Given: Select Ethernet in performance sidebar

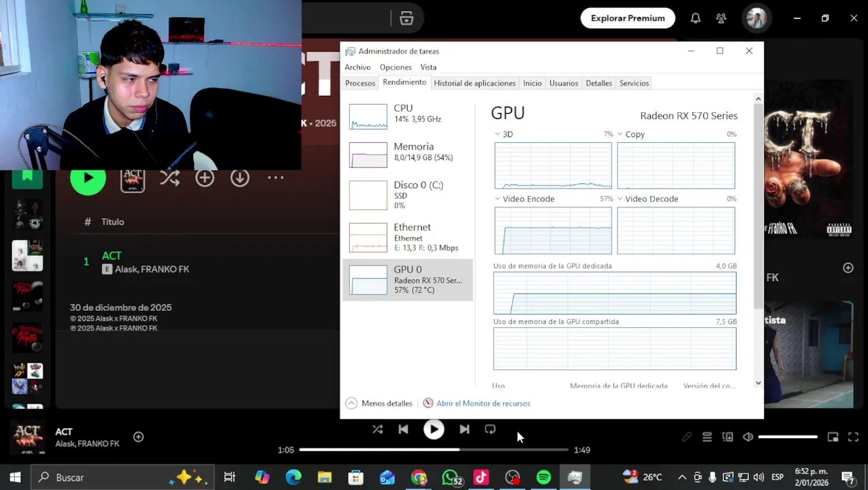Looking at the screenshot, I should [x=408, y=237].
